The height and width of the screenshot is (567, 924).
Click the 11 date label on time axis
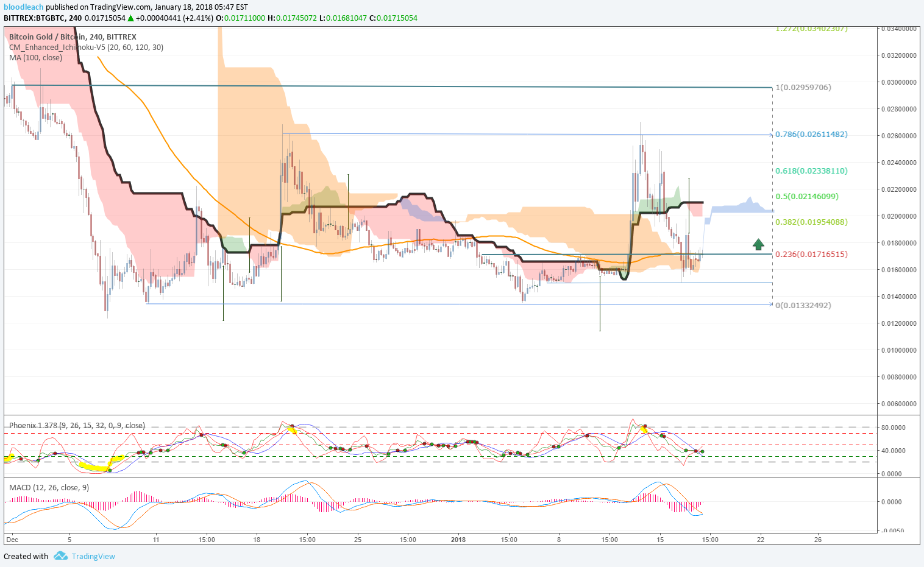(156, 540)
